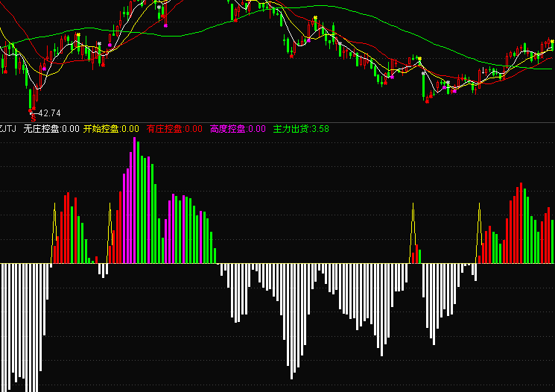Viewport: 555px width, 392px height.
Task: Click the tallest magenta bar in ZJTJ histogram
Action: [135, 200]
